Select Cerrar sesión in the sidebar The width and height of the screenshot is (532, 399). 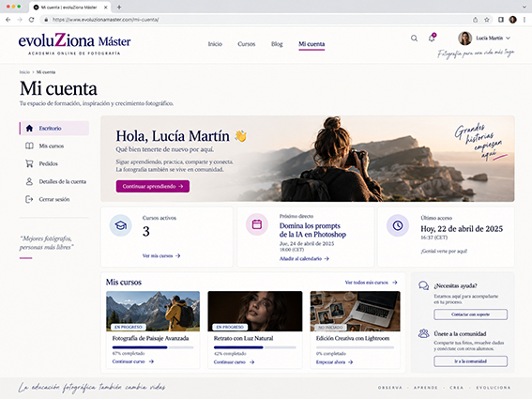[54, 199]
